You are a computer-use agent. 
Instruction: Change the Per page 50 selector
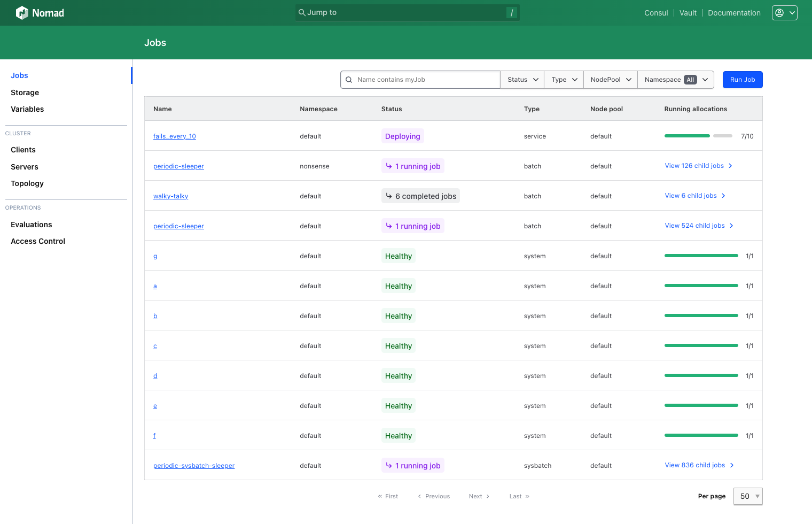click(x=748, y=496)
